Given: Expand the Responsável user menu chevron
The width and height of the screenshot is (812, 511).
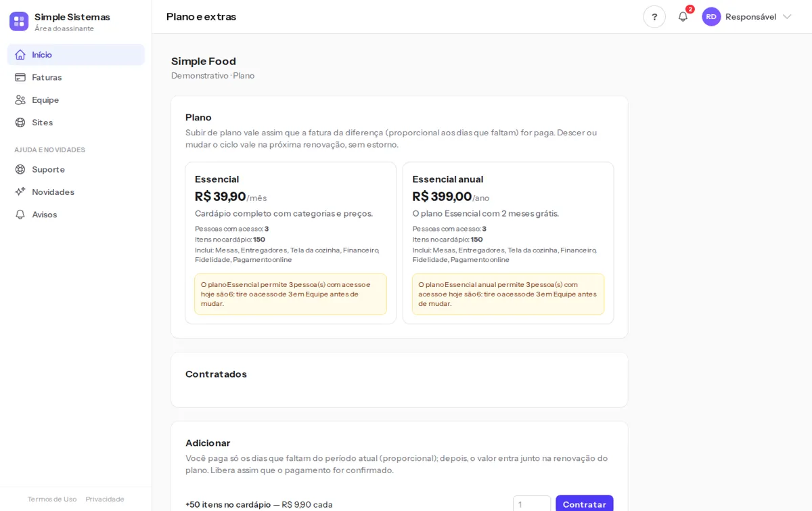Looking at the screenshot, I should (787, 17).
